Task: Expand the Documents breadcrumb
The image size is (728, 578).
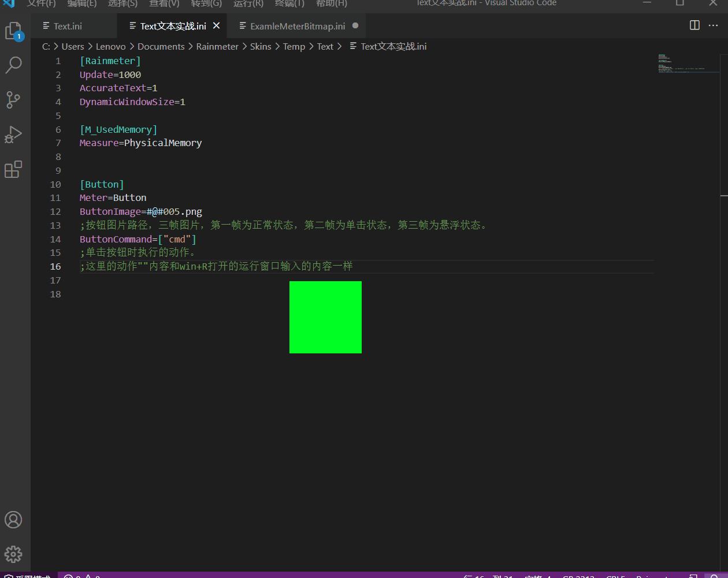Action: (x=161, y=46)
